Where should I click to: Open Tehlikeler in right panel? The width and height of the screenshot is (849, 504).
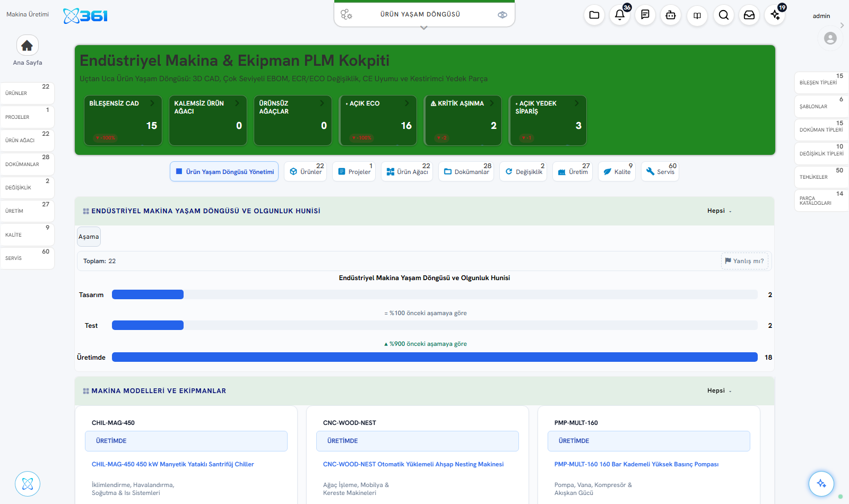[x=821, y=177]
